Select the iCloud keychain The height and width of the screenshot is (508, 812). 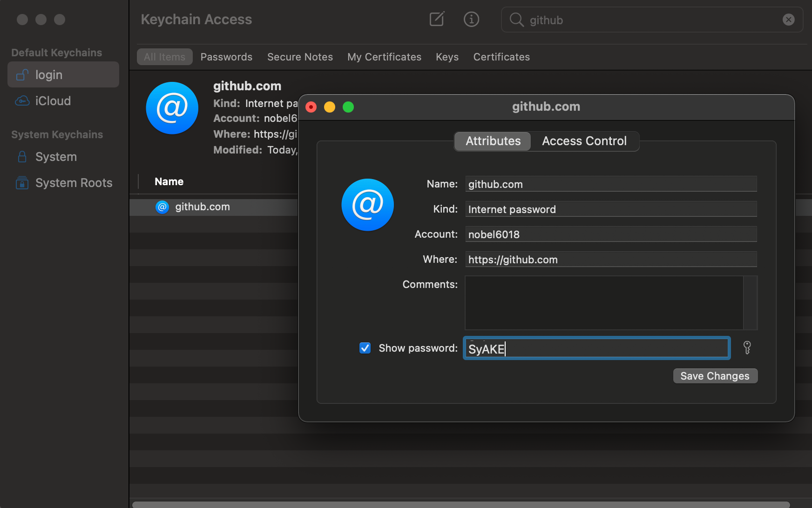(x=63, y=100)
